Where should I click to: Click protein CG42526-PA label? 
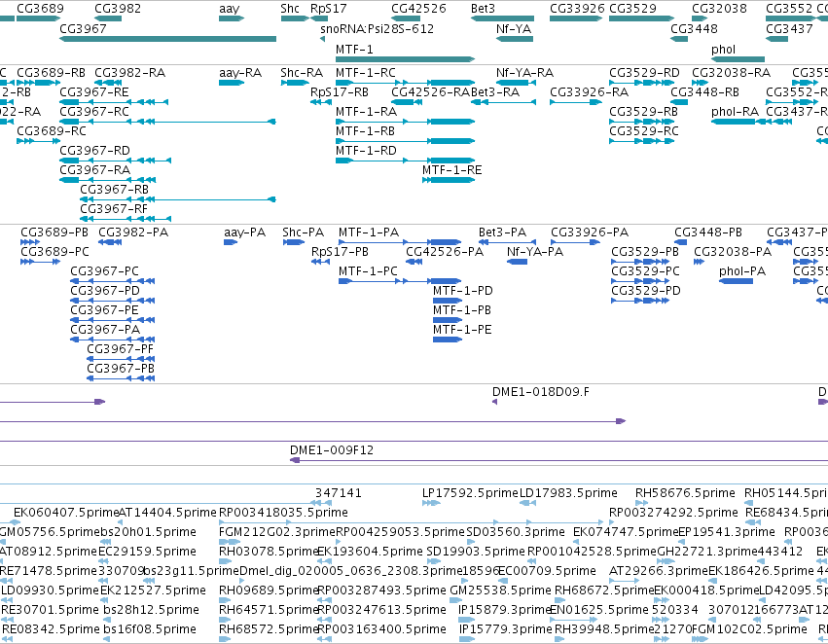click(445, 252)
